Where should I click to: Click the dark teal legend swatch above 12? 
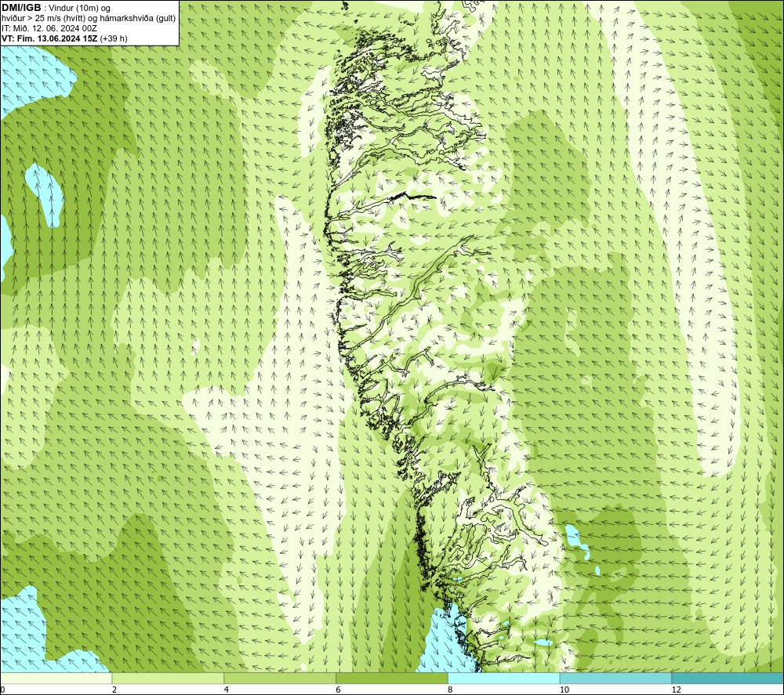728,678
